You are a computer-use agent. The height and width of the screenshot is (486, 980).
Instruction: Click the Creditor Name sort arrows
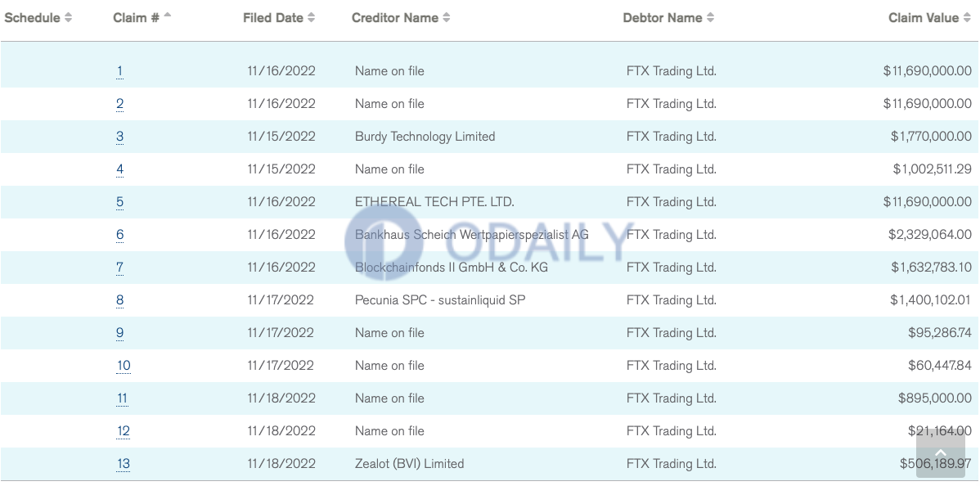pyautogui.click(x=447, y=17)
